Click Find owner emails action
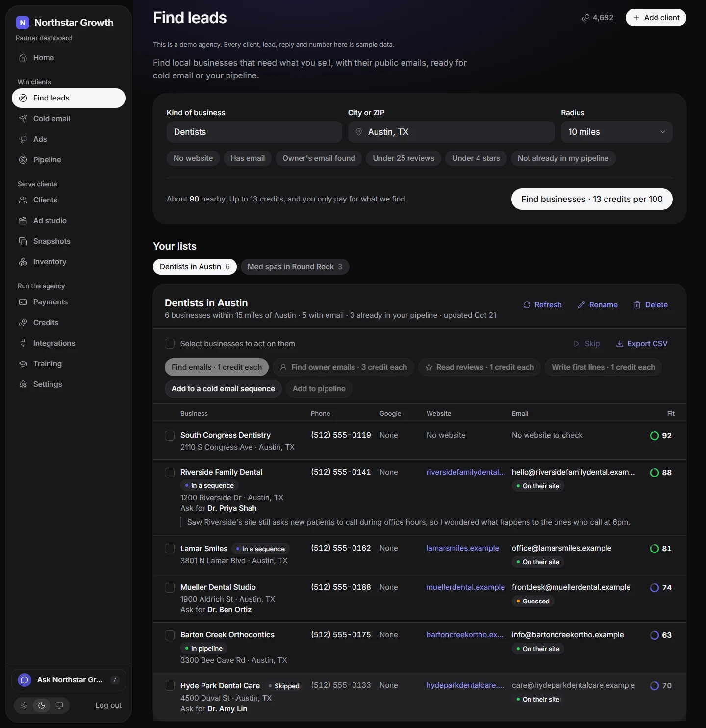The width and height of the screenshot is (706, 728). (343, 367)
